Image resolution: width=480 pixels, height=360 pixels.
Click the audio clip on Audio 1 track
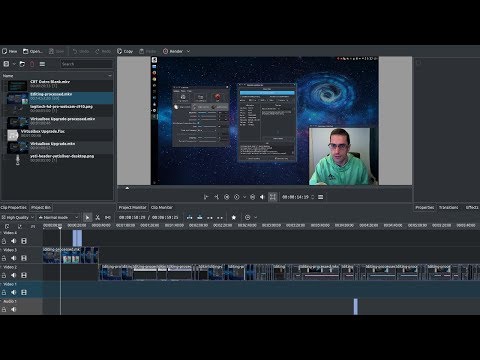tap(356, 306)
